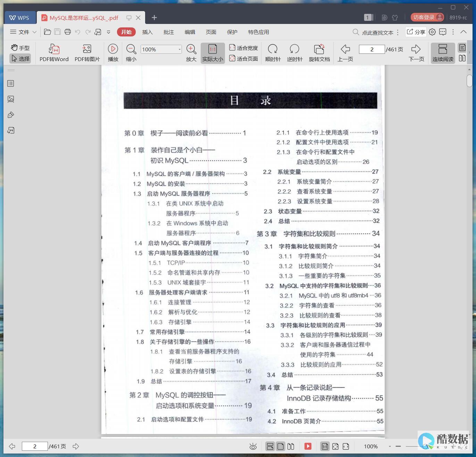Open the 开始 ribbon tab
The height and width of the screenshot is (457, 476).
126,32
